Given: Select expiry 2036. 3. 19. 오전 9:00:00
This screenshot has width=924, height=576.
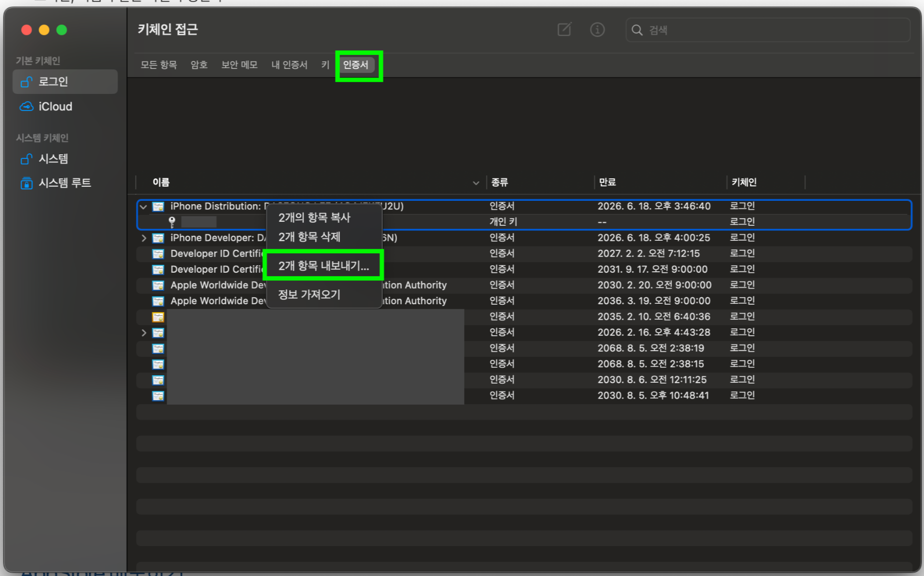Looking at the screenshot, I should tap(653, 301).
